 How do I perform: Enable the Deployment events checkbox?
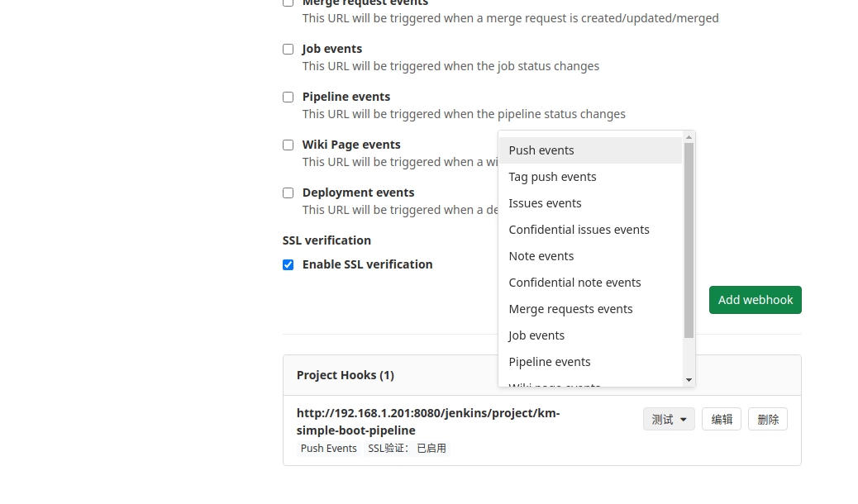pyautogui.click(x=288, y=193)
